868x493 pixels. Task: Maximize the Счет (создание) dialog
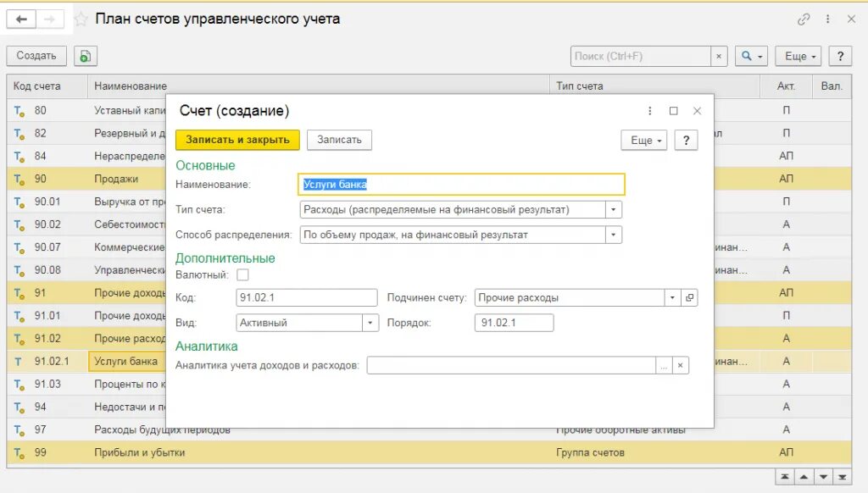[x=674, y=111]
